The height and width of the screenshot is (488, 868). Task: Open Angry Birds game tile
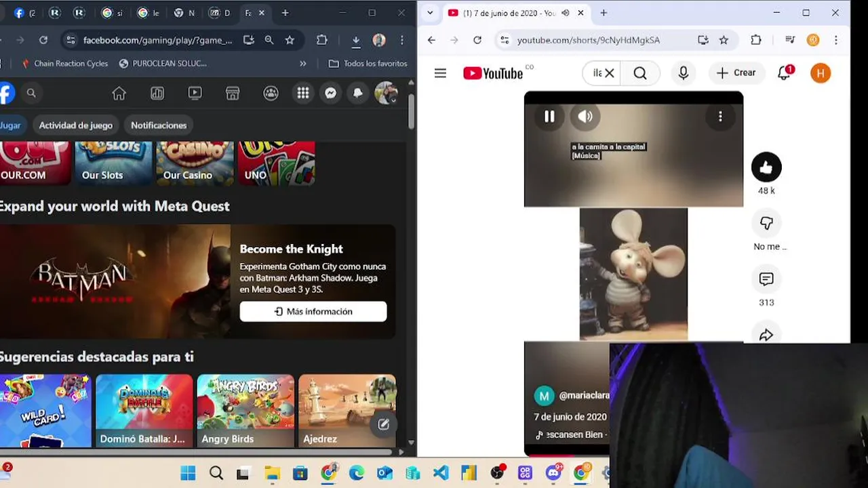click(x=245, y=411)
